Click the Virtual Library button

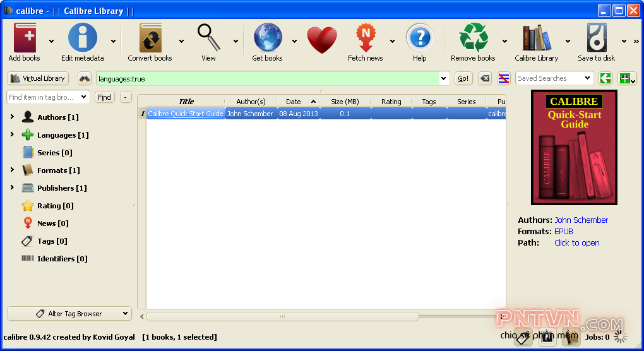point(38,78)
